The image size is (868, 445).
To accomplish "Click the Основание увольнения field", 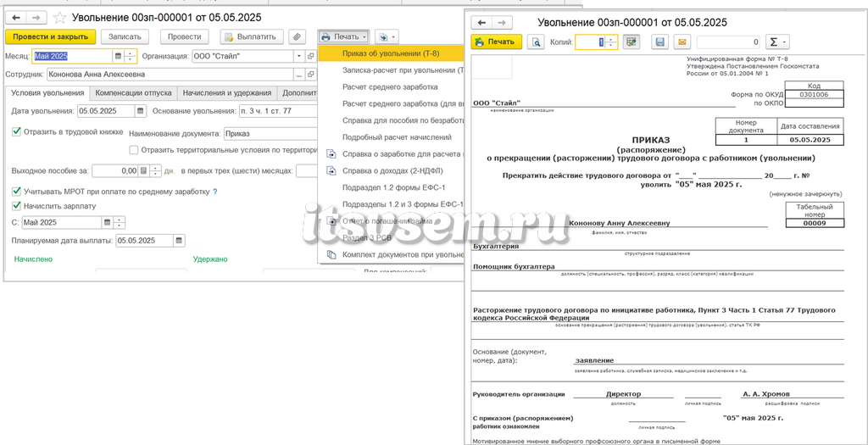I will click(x=278, y=111).
